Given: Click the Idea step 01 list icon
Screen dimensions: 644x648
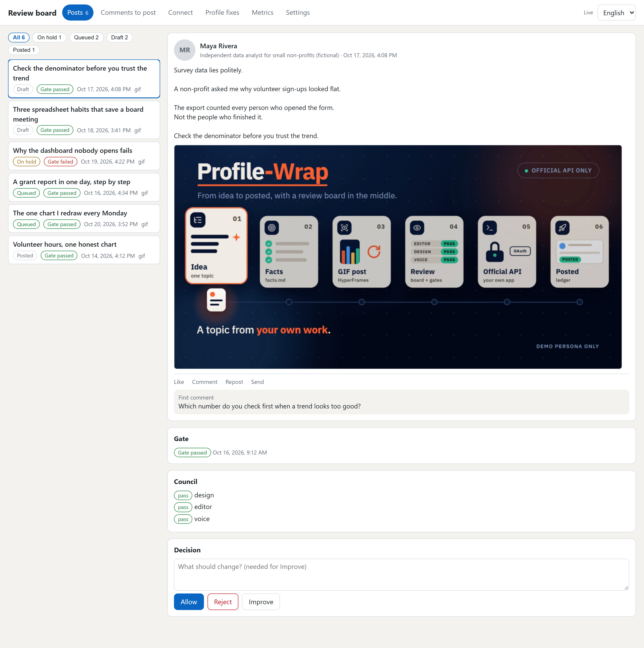Looking at the screenshot, I should [x=198, y=220].
